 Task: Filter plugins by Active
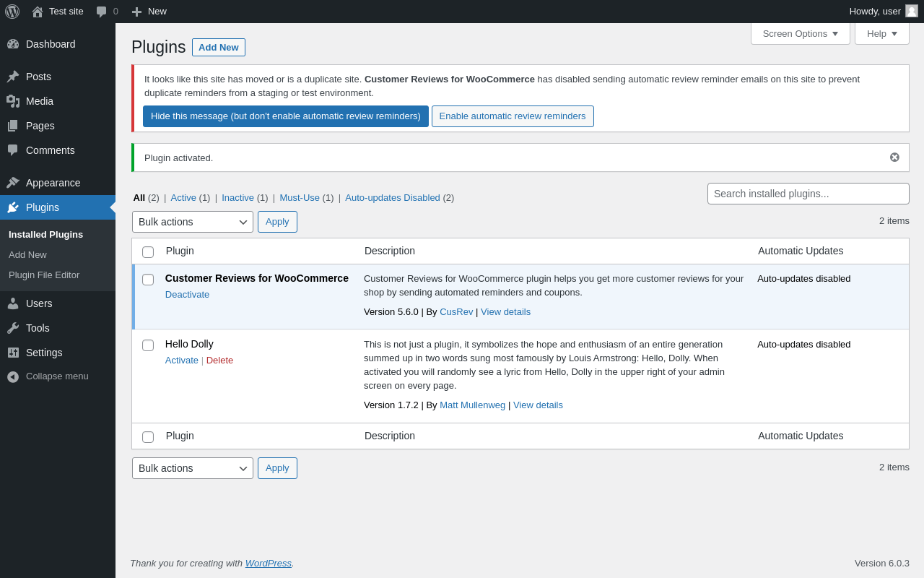tap(183, 198)
